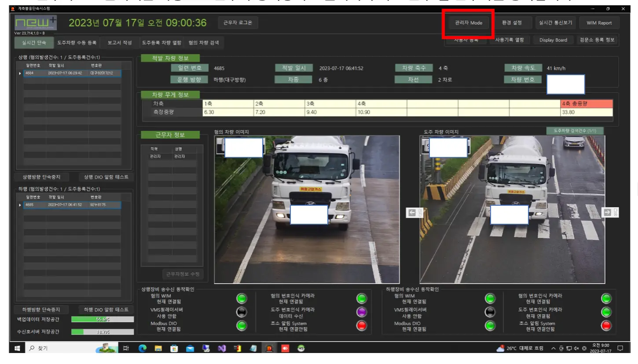Open the WIM Report button

[x=599, y=23]
